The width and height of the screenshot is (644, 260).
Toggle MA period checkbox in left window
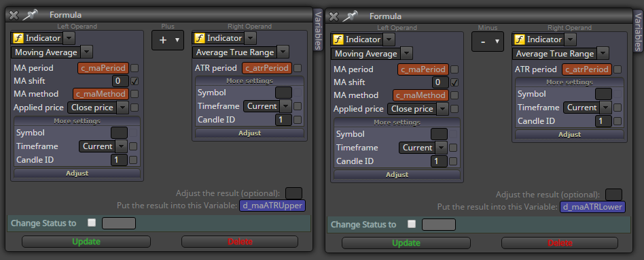tap(135, 68)
